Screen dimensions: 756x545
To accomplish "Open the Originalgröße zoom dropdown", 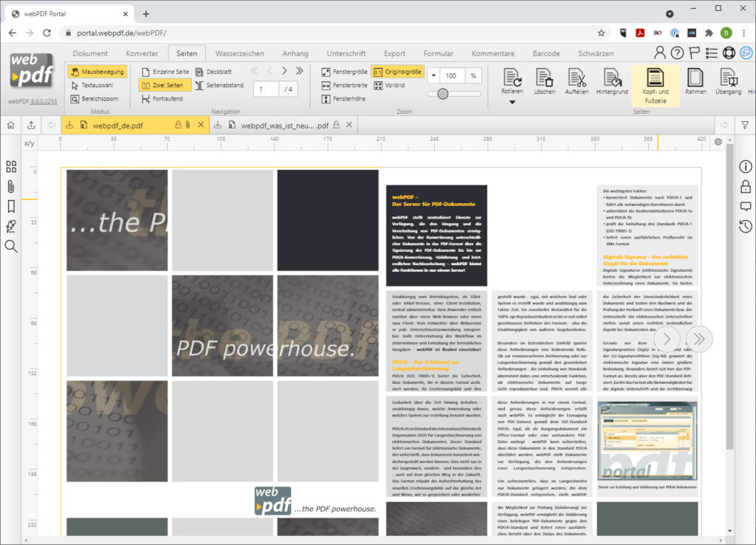I will [x=399, y=72].
